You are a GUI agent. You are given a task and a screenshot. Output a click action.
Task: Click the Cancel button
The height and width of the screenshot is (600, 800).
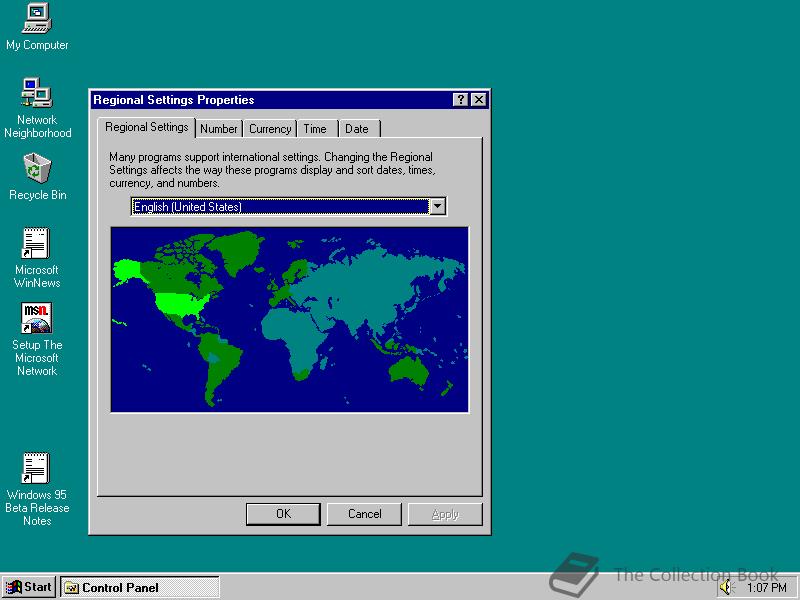click(x=364, y=514)
